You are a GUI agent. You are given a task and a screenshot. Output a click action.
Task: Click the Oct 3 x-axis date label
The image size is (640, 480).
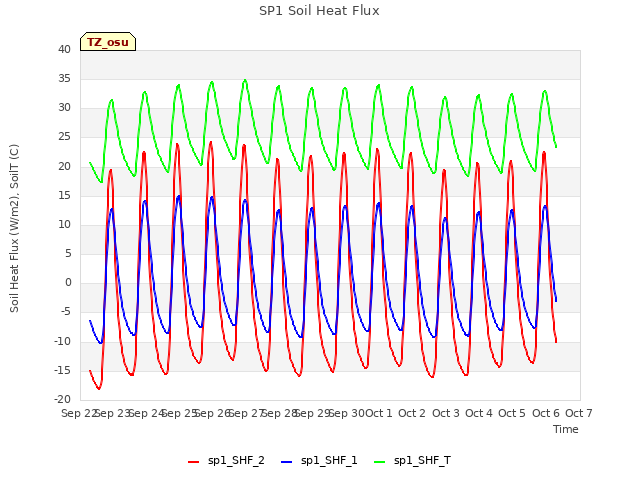[x=445, y=413]
